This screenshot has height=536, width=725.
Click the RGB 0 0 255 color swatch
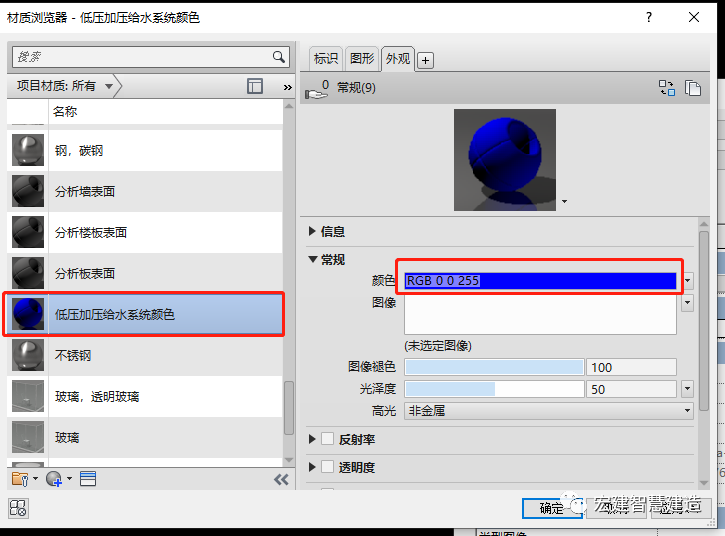point(540,281)
